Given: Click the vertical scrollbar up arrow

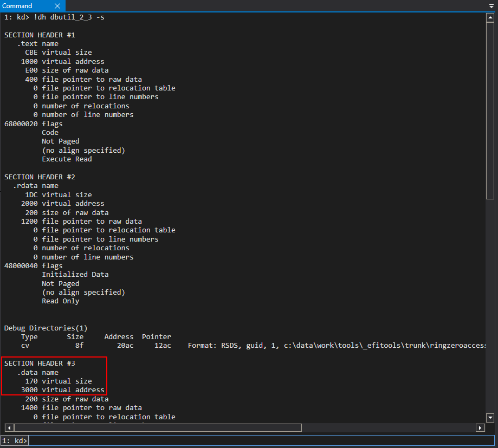Looking at the screenshot, I should point(490,17).
